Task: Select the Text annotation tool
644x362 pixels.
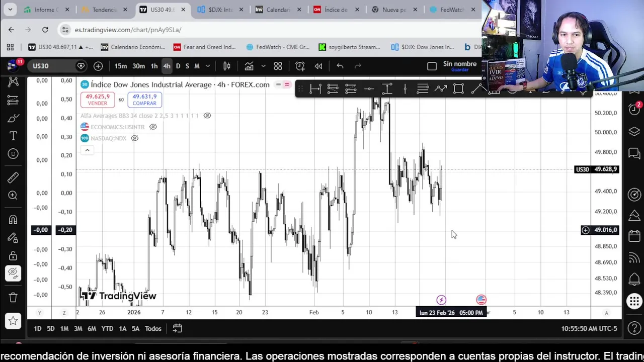Action: tap(13, 136)
